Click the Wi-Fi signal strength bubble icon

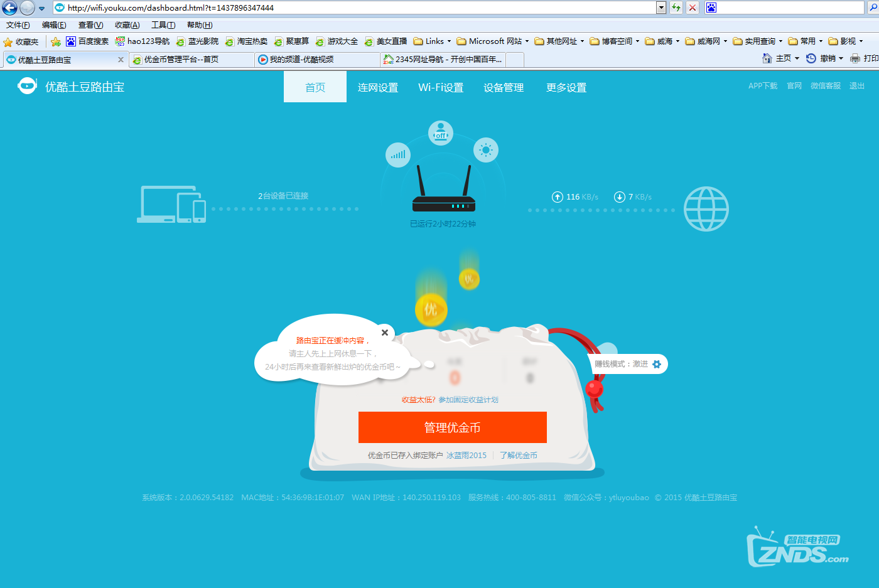398,154
